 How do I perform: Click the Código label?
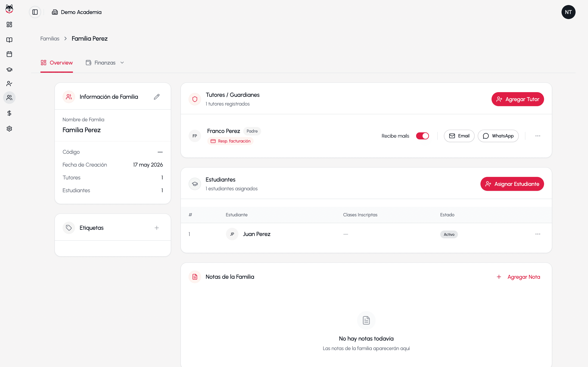click(71, 152)
